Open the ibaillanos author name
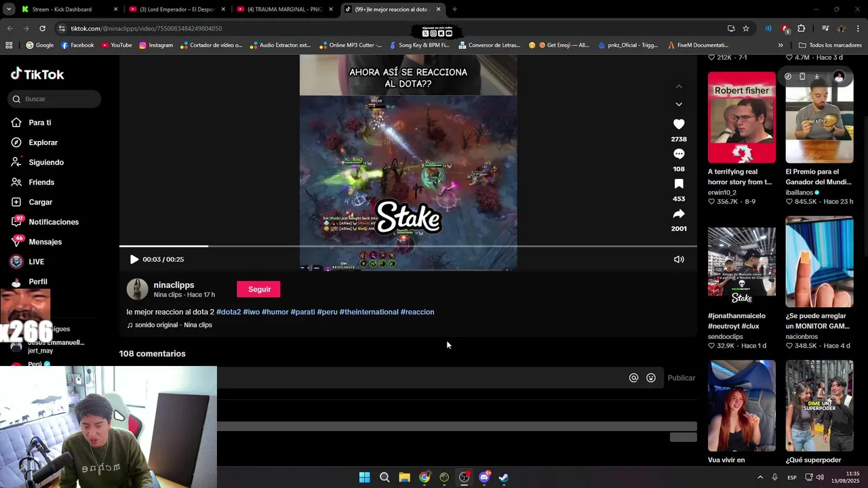Viewport: 868px width, 488px height. pos(799,192)
